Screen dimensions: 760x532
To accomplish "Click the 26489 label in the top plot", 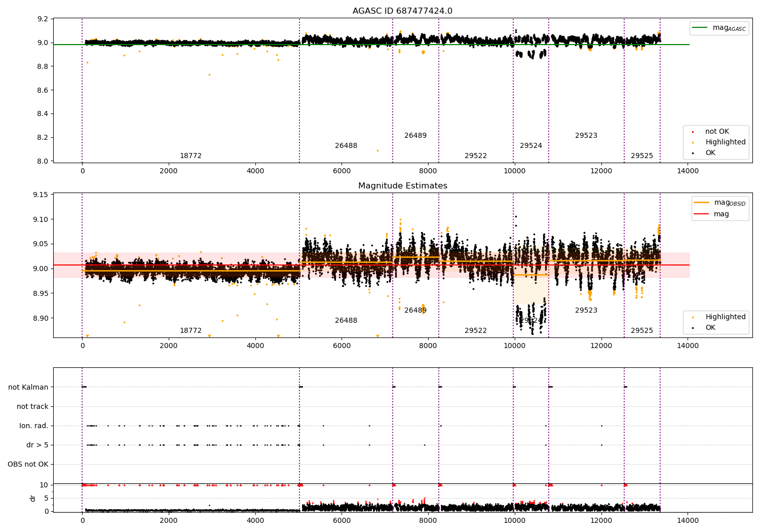I will click(415, 136).
